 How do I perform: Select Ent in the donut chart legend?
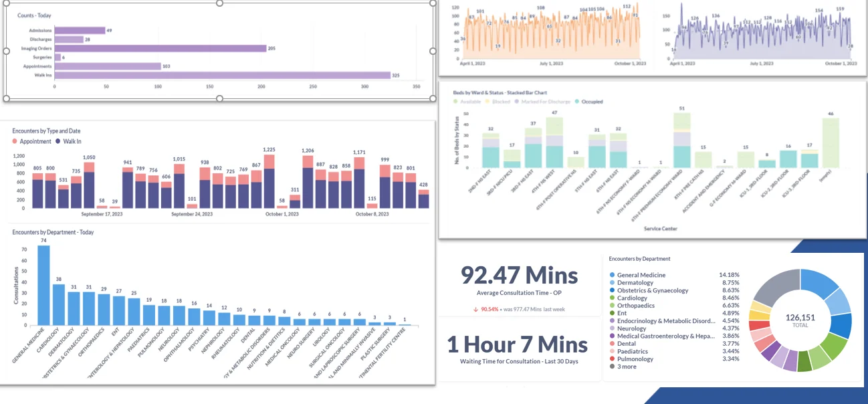click(x=619, y=313)
